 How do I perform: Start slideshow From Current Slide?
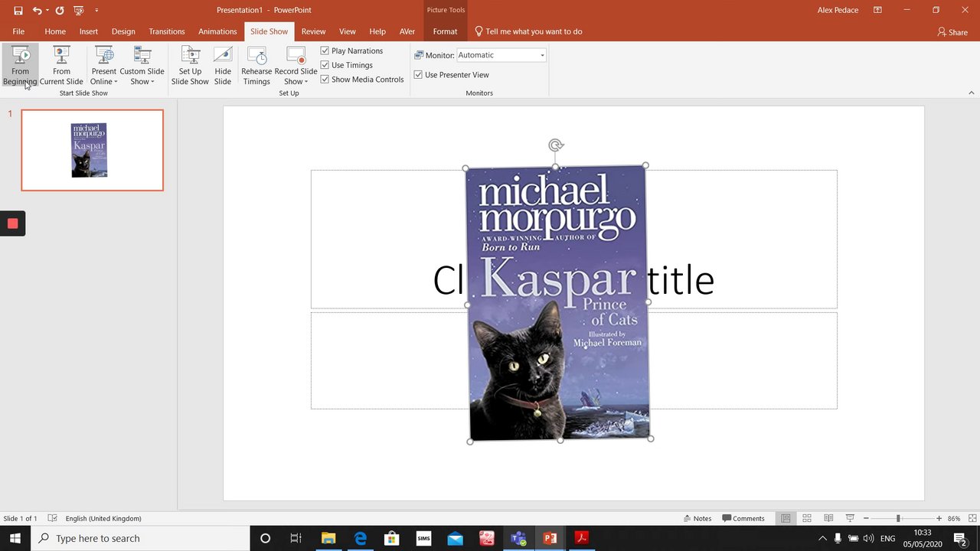[61, 66]
